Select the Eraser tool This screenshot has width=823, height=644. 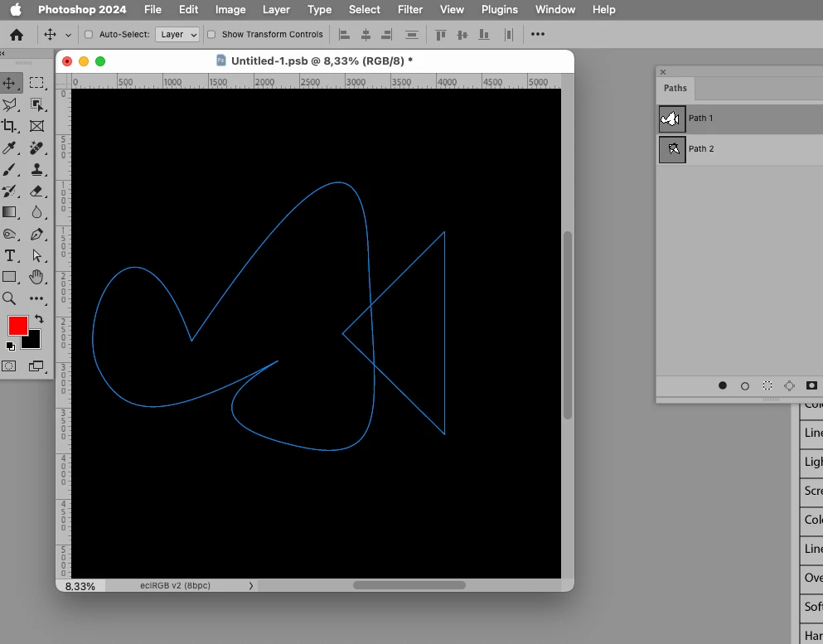(x=36, y=191)
